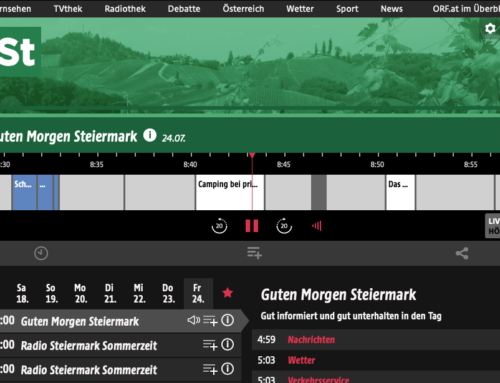This screenshot has width=500, height=383.
Task: Click blue 'Sch...' timeline segment
Action: pyautogui.click(x=24, y=192)
